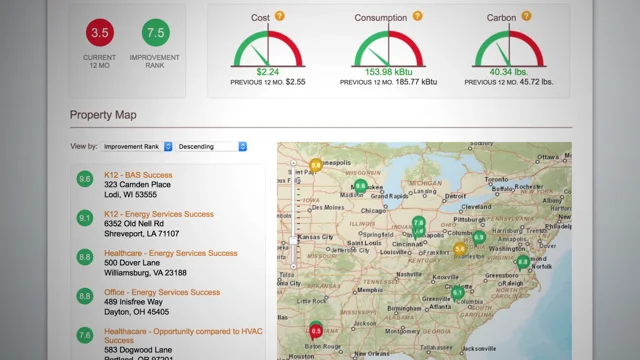
Task: Click the Consumption help question mark icon
Action: coord(417,16)
